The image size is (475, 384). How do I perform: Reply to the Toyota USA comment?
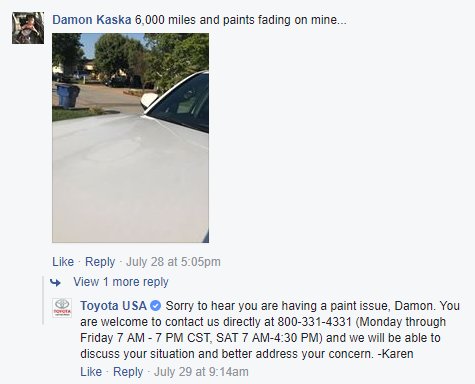pyautogui.click(x=128, y=372)
